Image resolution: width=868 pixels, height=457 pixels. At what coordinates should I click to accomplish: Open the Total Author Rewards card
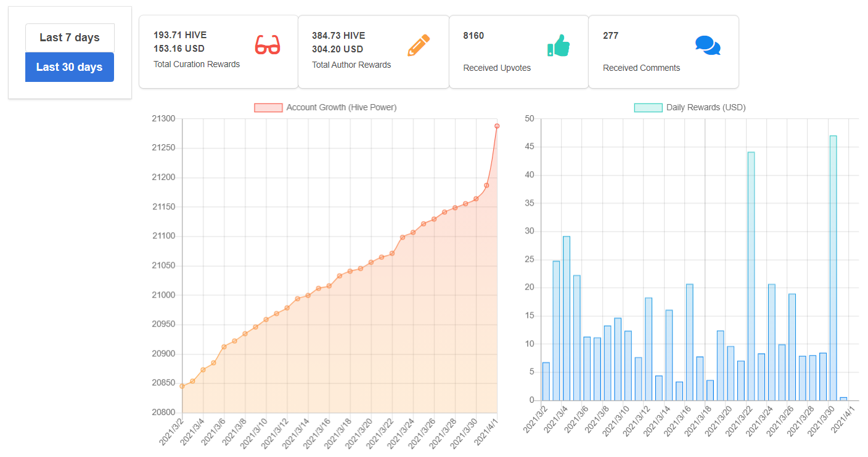[374, 52]
